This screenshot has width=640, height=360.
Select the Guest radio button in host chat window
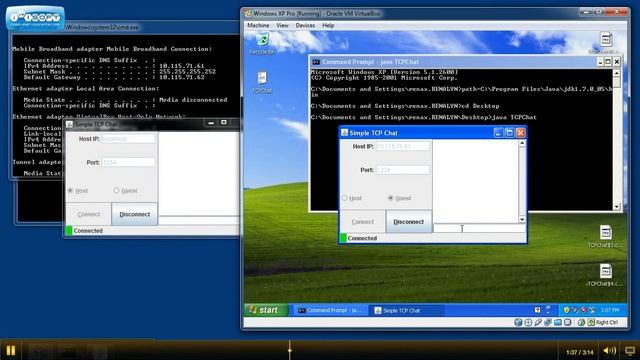tap(116, 191)
